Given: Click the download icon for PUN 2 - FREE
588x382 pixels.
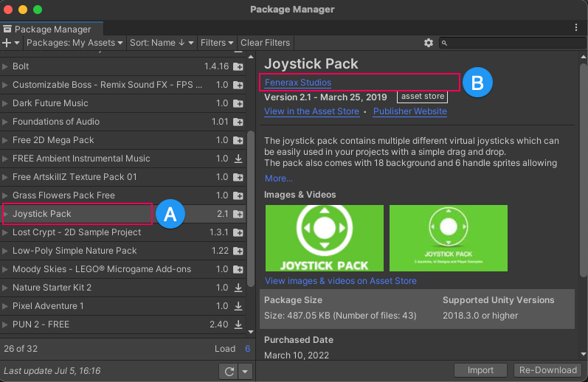Looking at the screenshot, I should 238,324.
